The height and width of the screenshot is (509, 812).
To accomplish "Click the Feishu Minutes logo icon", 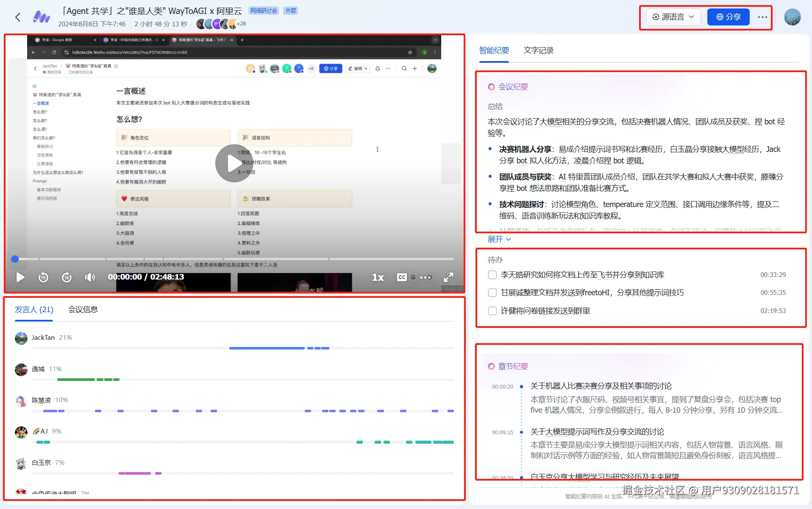I will (42, 17).
